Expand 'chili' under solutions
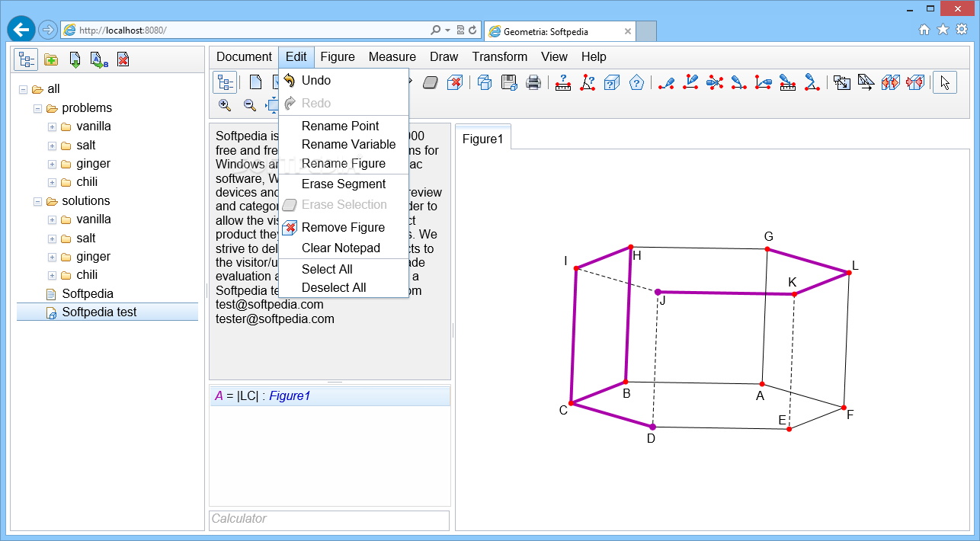This screenshot has height=541, width=980. (x=52, y=275)
